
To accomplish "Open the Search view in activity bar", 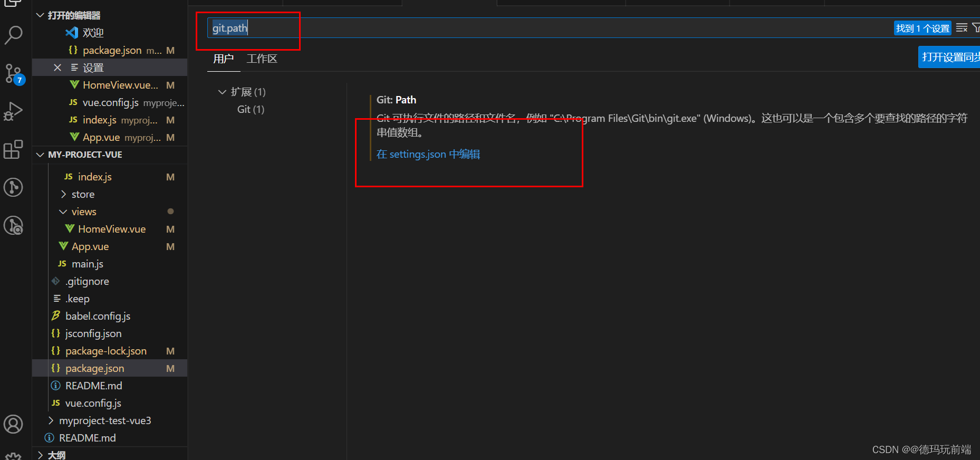I will point(13,35).
